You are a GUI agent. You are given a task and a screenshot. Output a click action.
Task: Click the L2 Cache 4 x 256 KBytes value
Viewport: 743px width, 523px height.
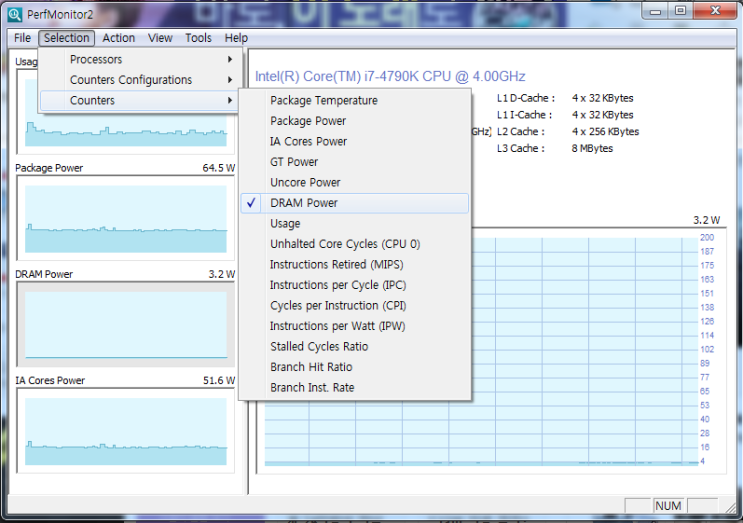605,131
